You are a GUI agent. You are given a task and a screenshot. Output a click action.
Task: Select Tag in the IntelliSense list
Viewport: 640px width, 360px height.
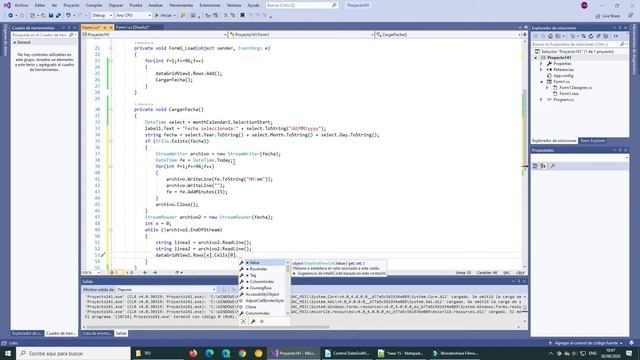click(x=262, y=276)
